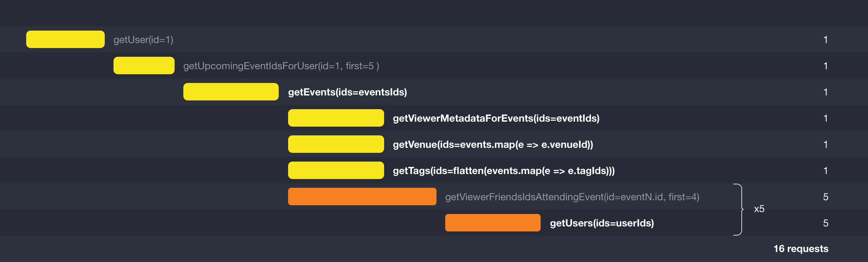Select the orange bar beside getUsers

pyautogui.click(x=493, y=223)
